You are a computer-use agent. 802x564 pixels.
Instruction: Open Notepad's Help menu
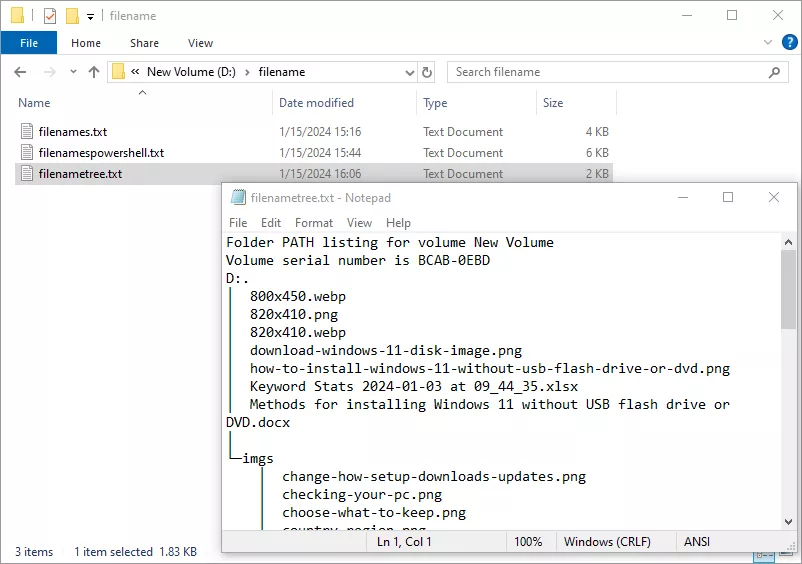(x=398, y=223)
